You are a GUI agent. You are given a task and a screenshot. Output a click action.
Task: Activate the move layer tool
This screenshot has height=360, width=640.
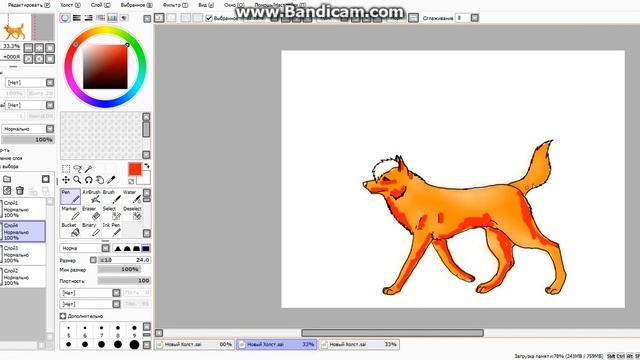[x=66, y=180]
